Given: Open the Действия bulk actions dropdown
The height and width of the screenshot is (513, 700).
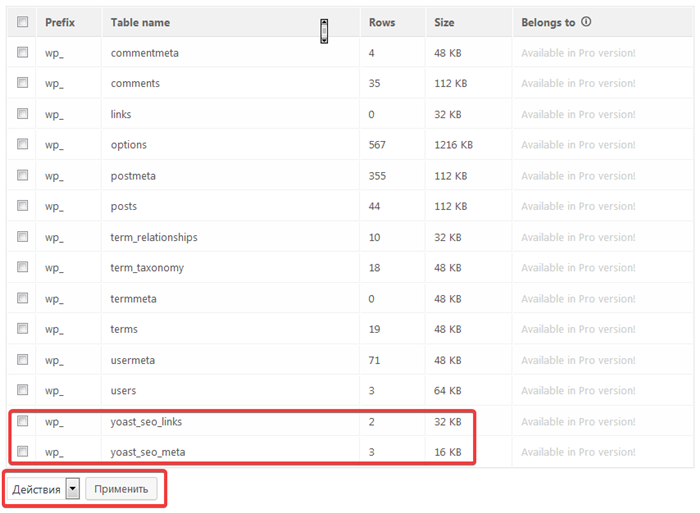Looking at the screenshot, I should 43,489.
